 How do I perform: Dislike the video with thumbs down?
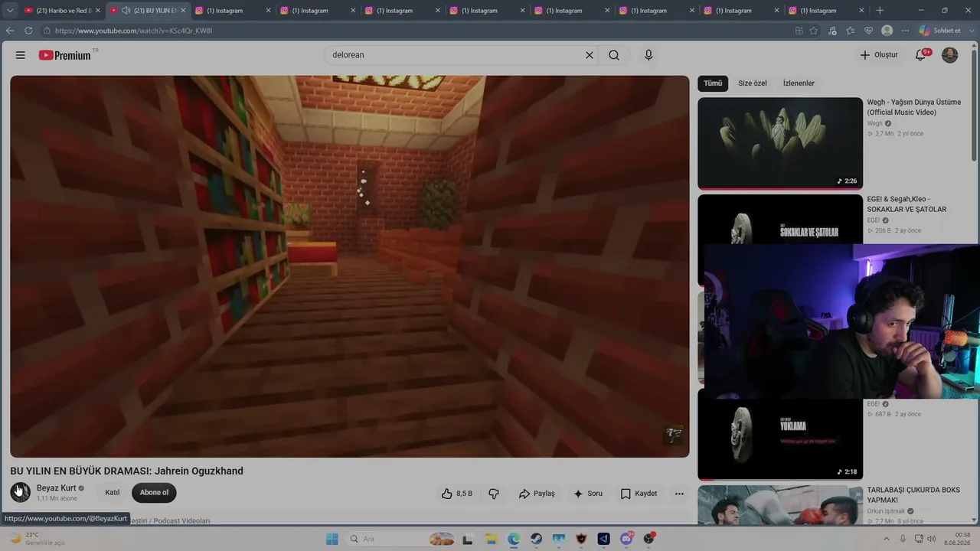pyautogui.click(x=494, y=494)
